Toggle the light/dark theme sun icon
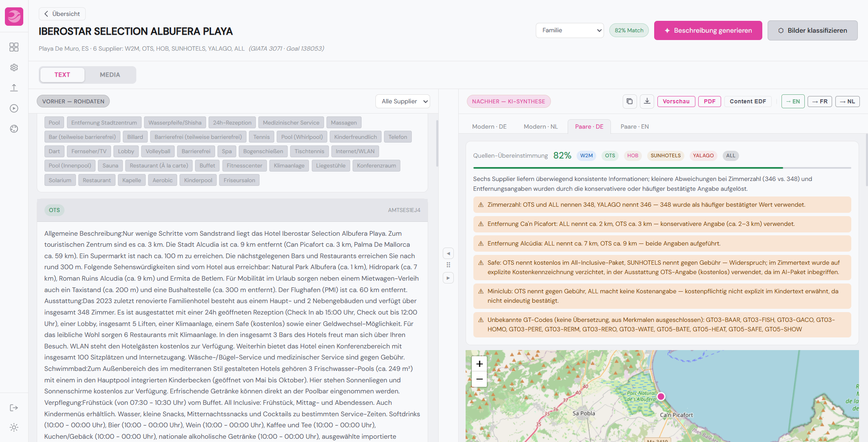This screenshot has height=442, width=868. tap(14, 427)
